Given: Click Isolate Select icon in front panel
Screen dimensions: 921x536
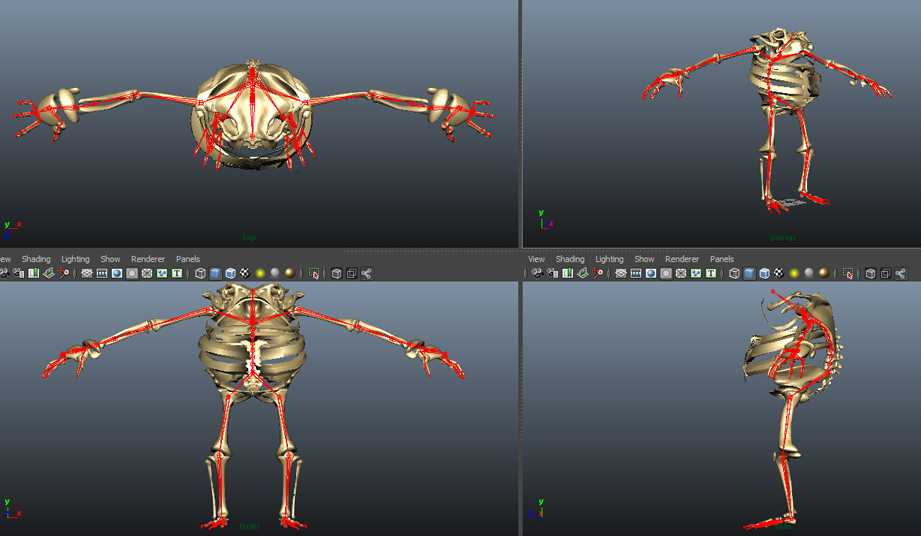Looking at the screenshot, I should 314,273.
